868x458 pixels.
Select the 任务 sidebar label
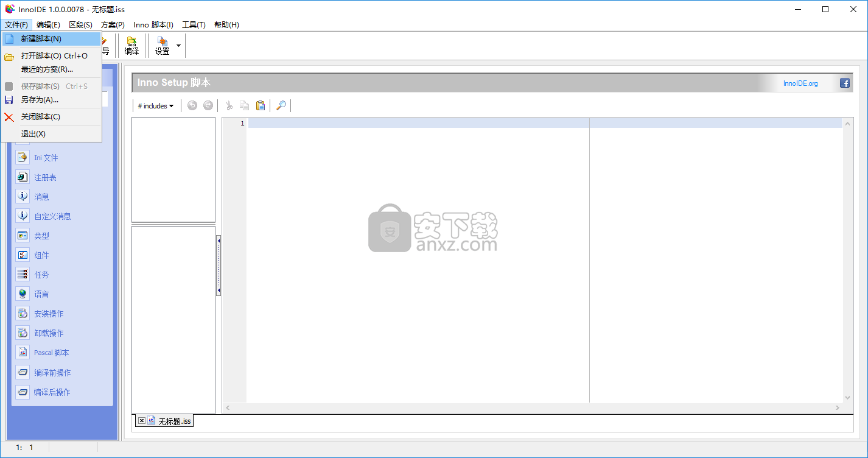point(41,275)
